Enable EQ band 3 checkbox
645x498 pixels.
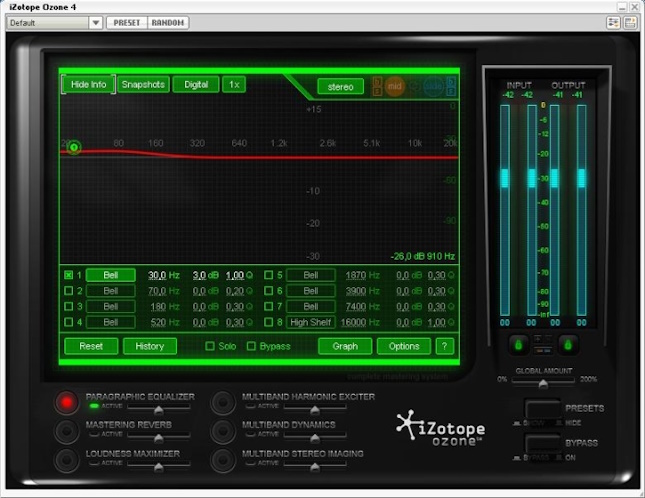click(69, 306)
